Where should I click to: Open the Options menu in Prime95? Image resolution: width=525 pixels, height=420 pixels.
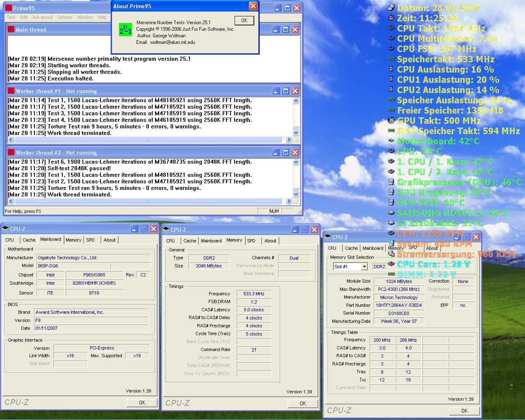click(65, 17)
